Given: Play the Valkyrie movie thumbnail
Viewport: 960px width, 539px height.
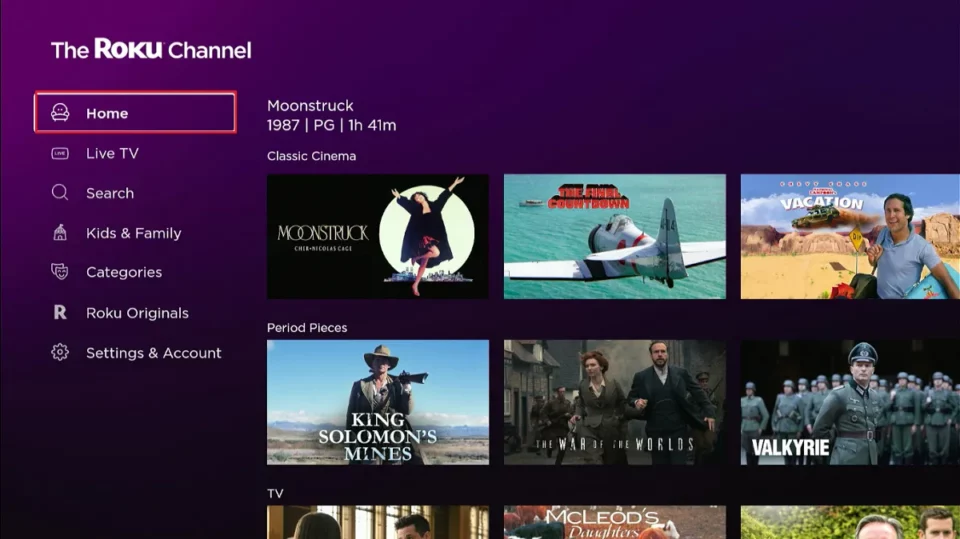Looking at the screenshot, I should [849, 402].
